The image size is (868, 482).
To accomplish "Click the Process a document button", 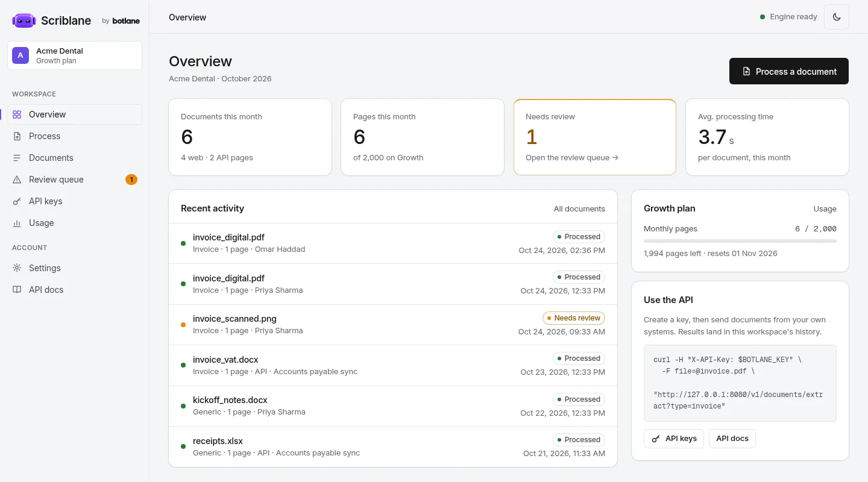I will click(x=789, y=71).
